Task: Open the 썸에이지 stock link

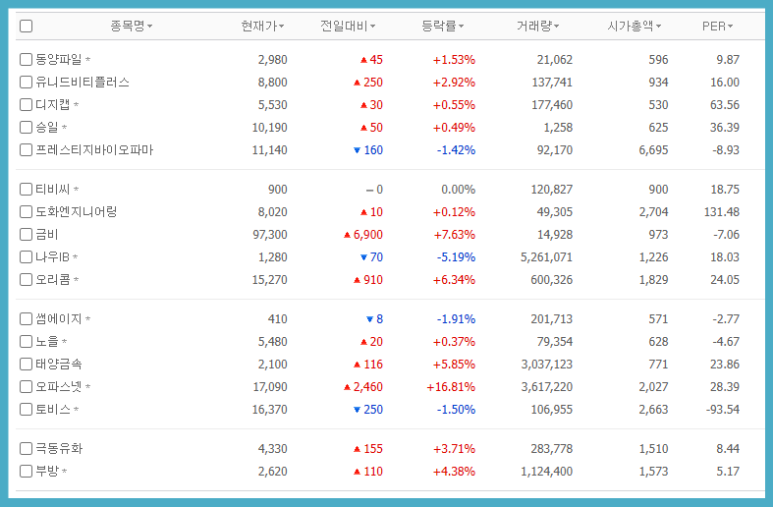Action: (59, 319)
